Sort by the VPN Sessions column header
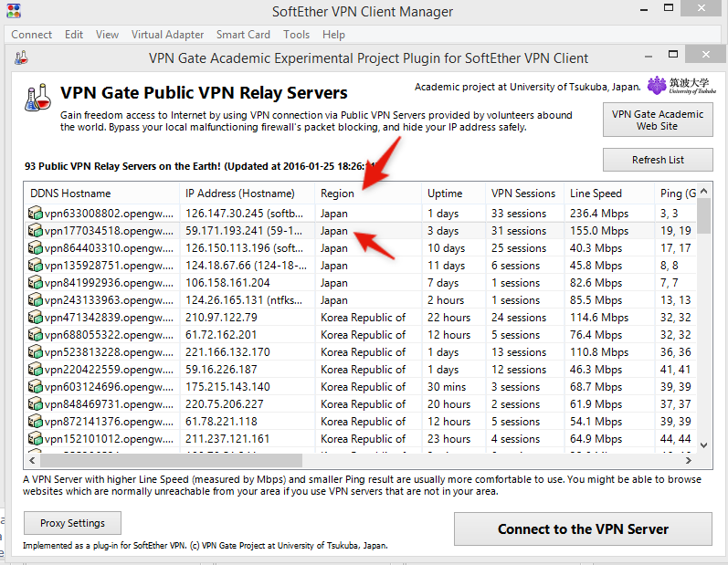 click(x=524, y=194)
